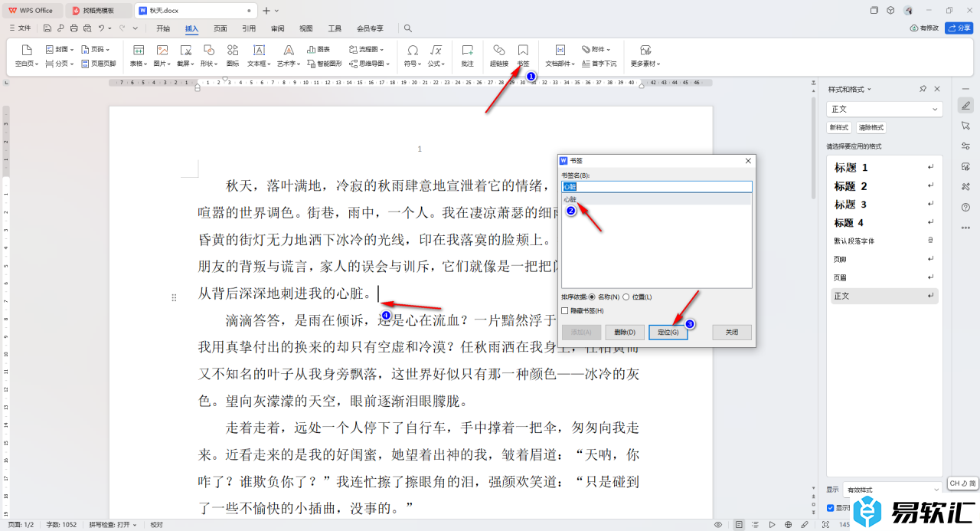Click the settings sliders icon in right sidebar
980x531 pixels.
tap(965, 146)
